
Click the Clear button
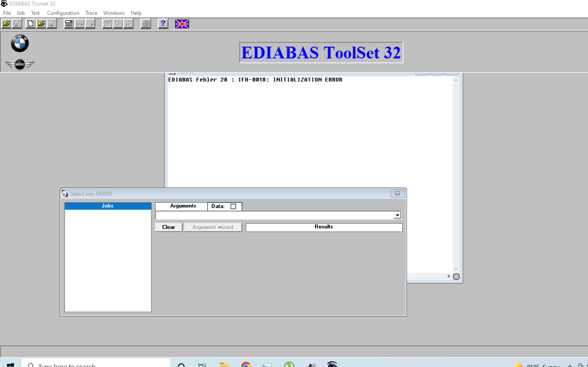coord(168,227)
